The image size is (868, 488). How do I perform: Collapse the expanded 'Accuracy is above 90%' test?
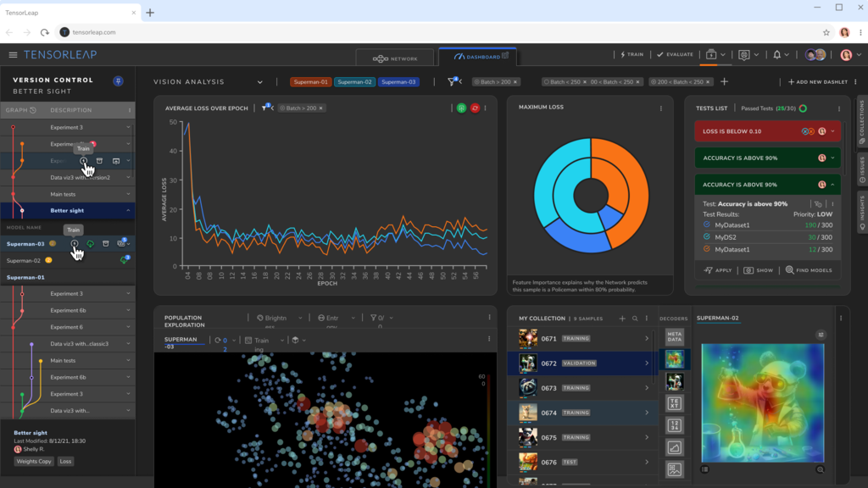pyautogui.click(x=832, y=185)
